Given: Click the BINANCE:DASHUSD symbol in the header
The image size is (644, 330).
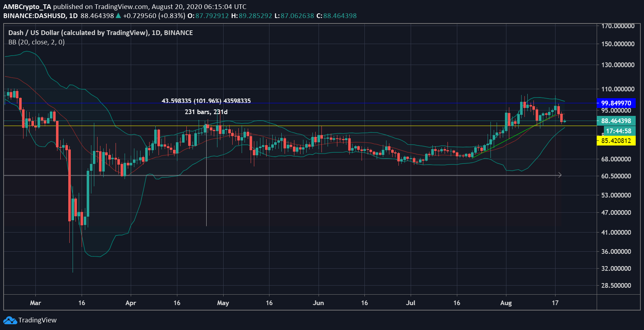Looking at the screenshot, I should click(35, 16).
